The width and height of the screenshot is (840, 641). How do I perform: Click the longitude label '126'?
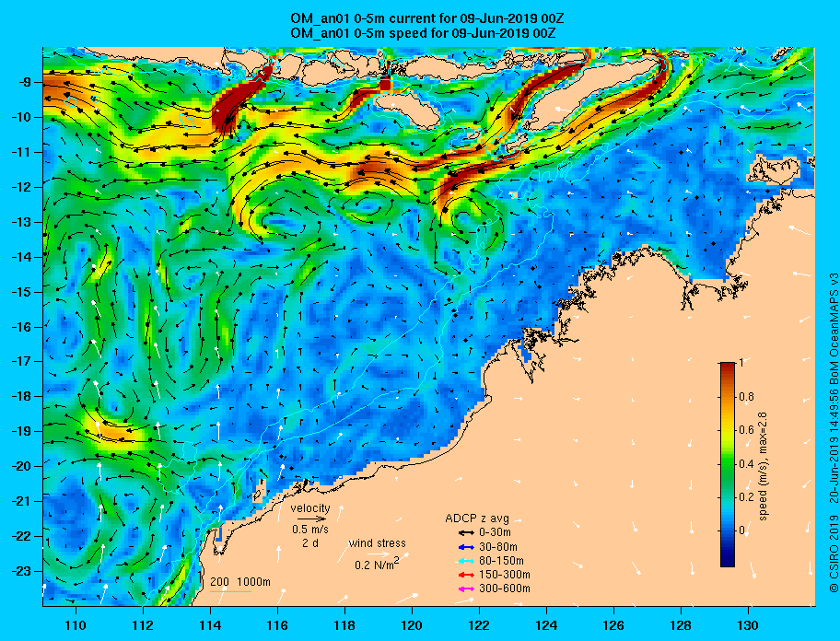614,625
